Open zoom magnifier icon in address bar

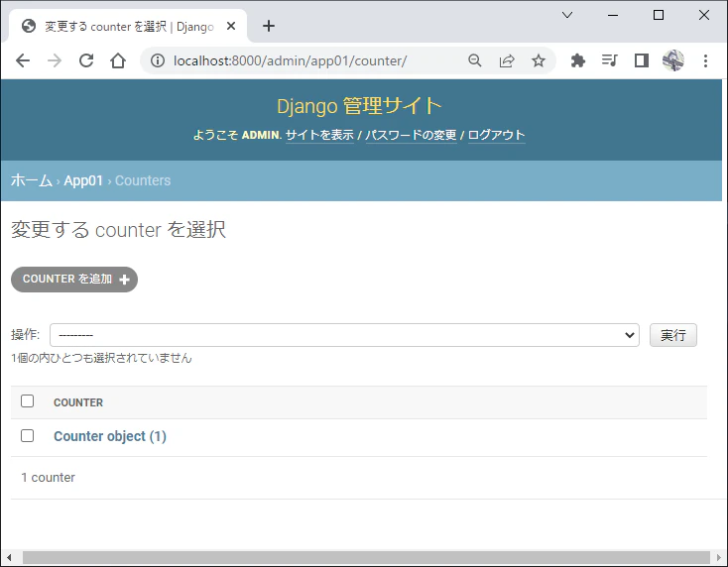474,60
